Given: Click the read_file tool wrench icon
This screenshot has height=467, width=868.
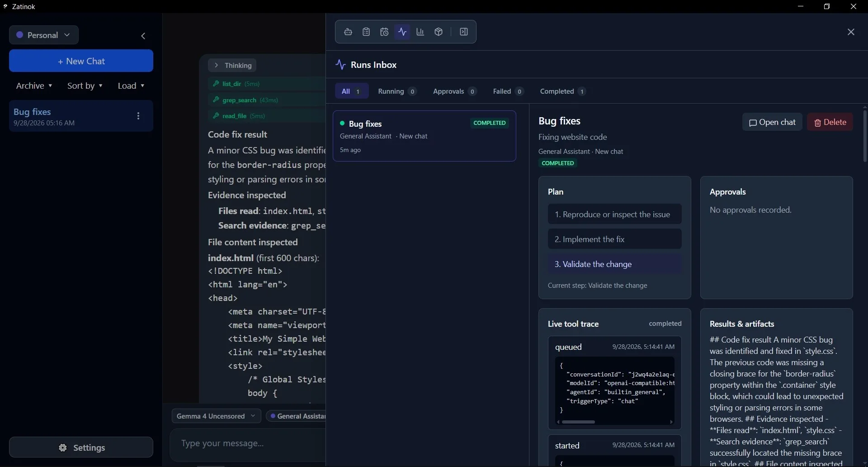Looking at the screenshot, I should [x=216, y=116].
